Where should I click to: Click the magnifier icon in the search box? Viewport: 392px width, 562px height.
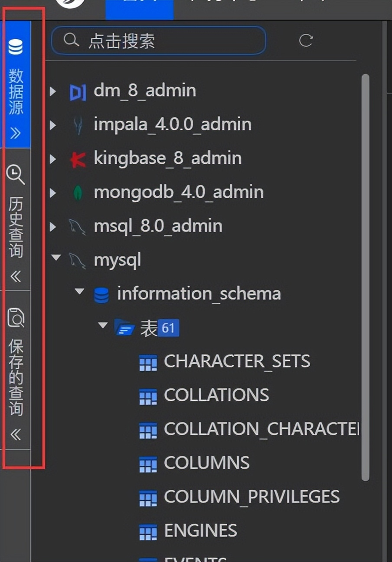coord(71,40)
